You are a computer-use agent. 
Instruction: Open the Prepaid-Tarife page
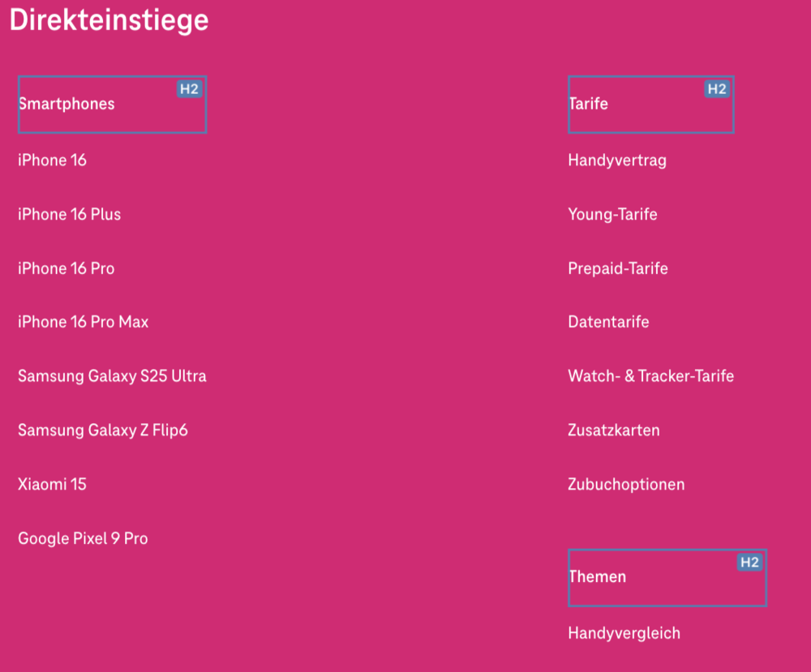pyautogui.click(x=617, y=268)
